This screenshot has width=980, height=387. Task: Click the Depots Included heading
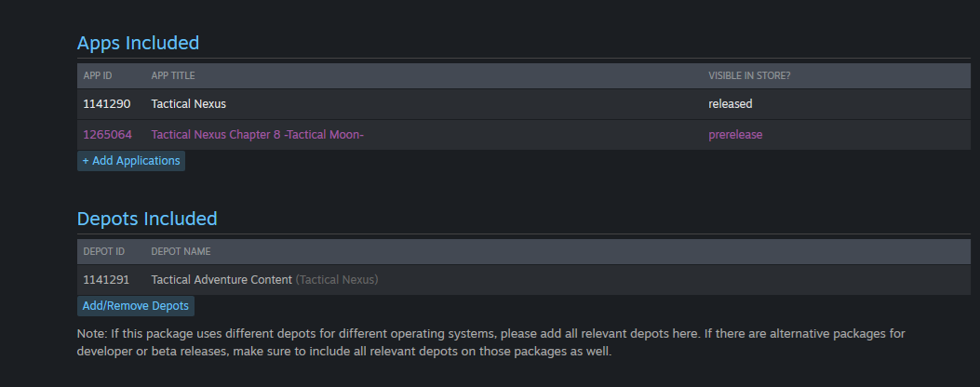(146, 220)
